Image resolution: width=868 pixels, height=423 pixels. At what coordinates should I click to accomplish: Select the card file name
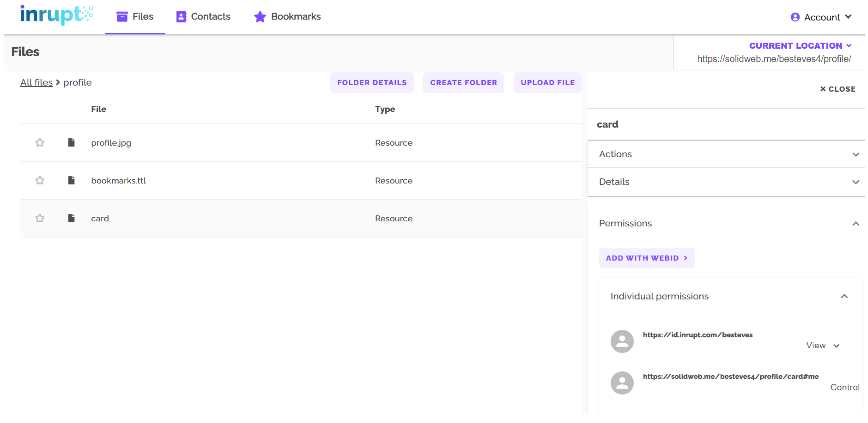click(100, 218)
